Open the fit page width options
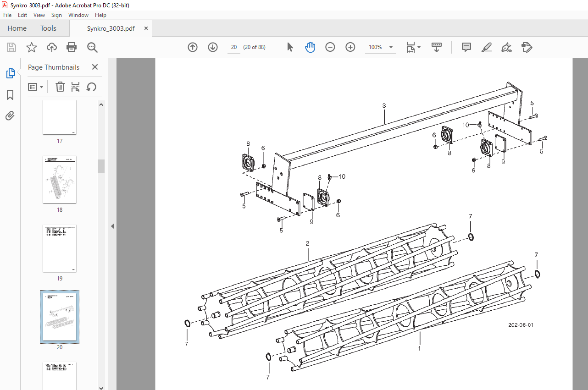The height and width of the screenshot is (390, 588). pos(413,47)
